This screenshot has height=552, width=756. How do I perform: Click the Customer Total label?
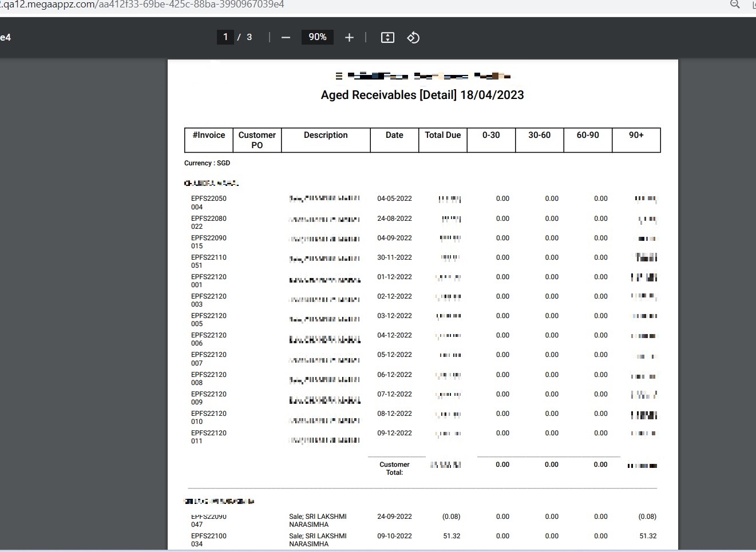(394, 468)
